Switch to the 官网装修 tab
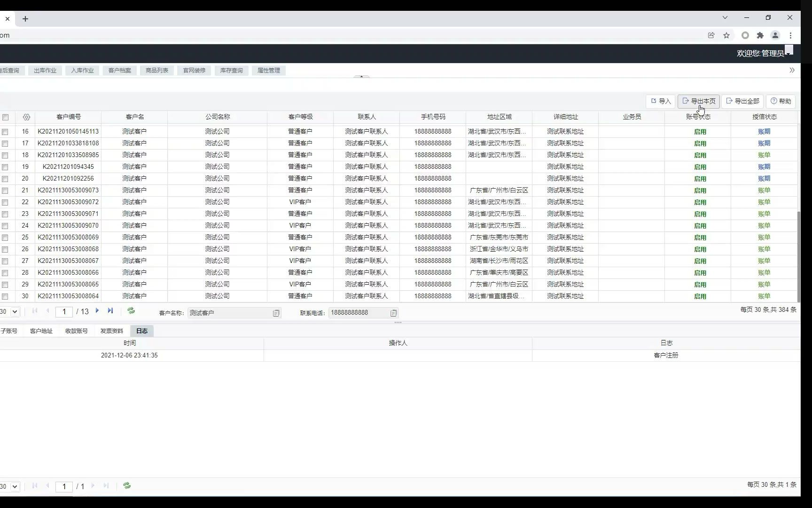The width and height of the screenshot is (812, 508). click(x=194, y=71)
